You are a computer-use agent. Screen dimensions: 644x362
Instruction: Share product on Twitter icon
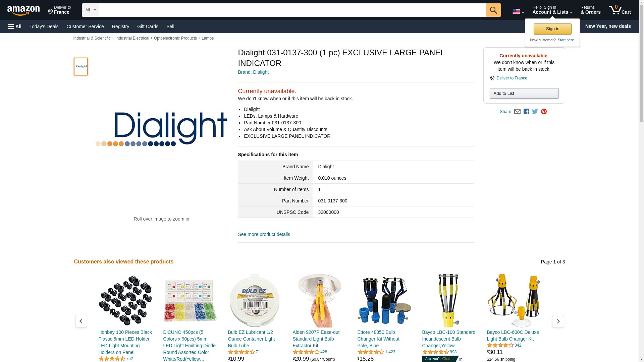click(x=535, y=112)
